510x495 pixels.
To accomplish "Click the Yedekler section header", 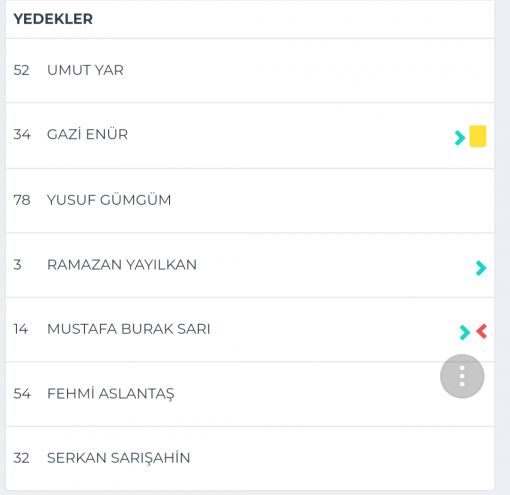I will (x=53, y=19).
